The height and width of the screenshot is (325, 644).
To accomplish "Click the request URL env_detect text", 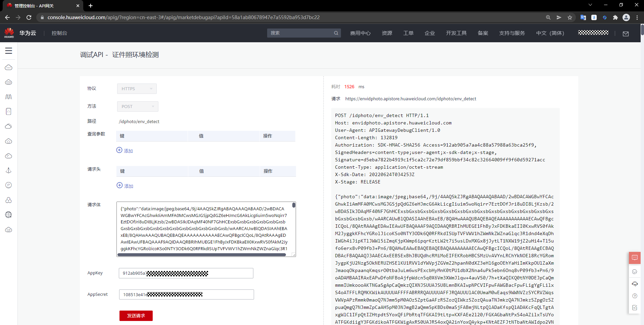I will point(411,99).
